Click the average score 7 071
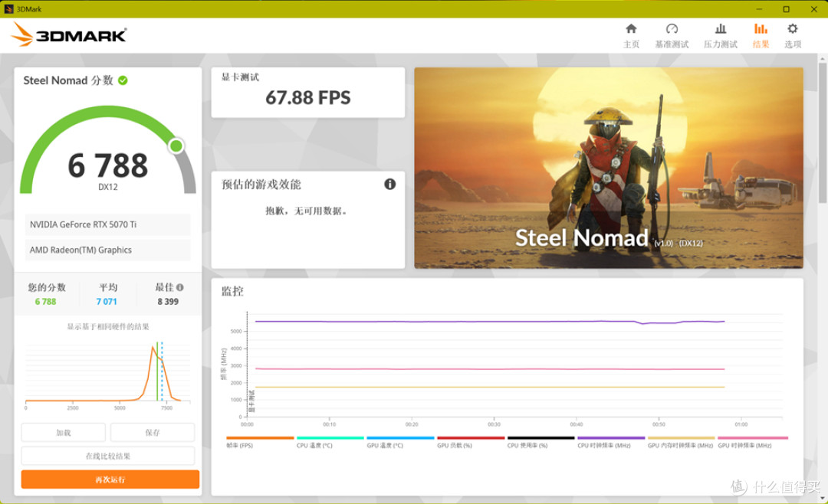 pos(106,301)
